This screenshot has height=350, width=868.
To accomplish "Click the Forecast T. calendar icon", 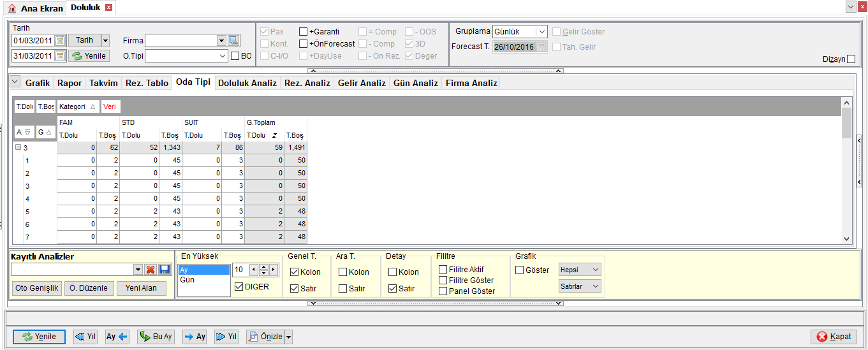I will tap(541, 47).
